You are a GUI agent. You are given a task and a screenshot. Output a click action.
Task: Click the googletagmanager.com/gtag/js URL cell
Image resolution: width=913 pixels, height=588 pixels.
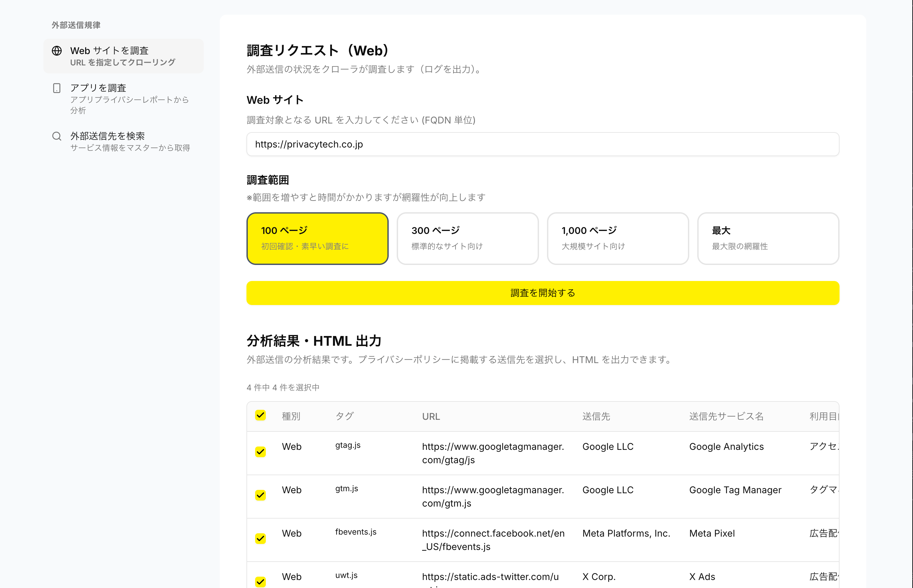point(493,453)
